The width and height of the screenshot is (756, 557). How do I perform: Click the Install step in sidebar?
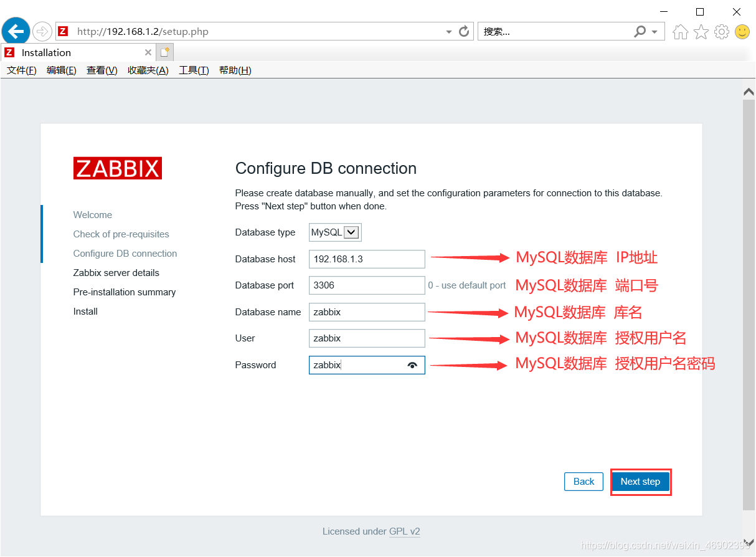[x=85, y=312]
